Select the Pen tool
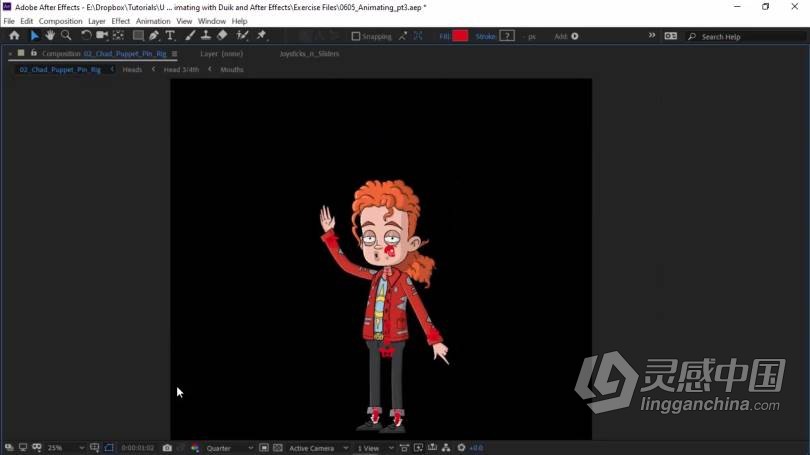The height and width of the screenshot is (455, 810). point(154,36)
